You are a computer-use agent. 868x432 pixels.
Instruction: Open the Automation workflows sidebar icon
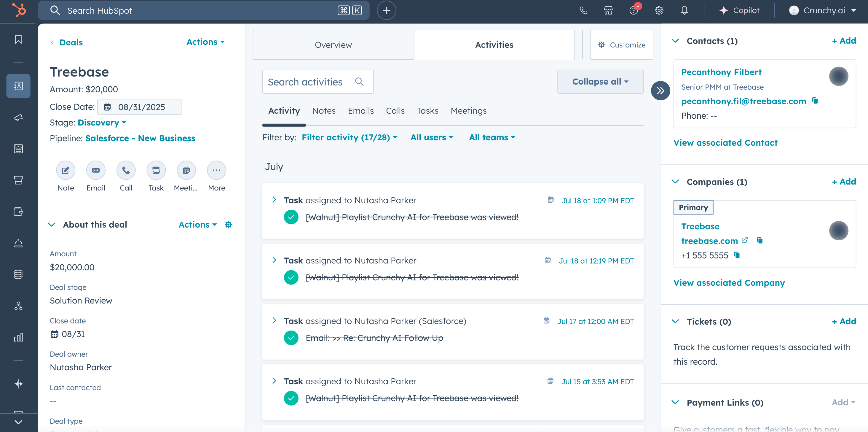[19, 306]
